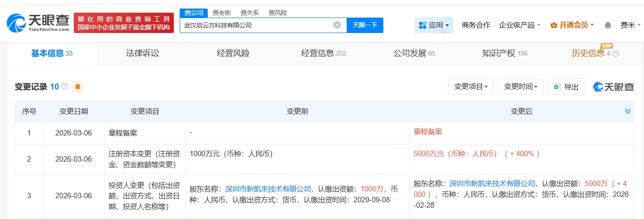
Task: Click the 商务合作 link
Action: pyautogui.click(x=476, y=25)
